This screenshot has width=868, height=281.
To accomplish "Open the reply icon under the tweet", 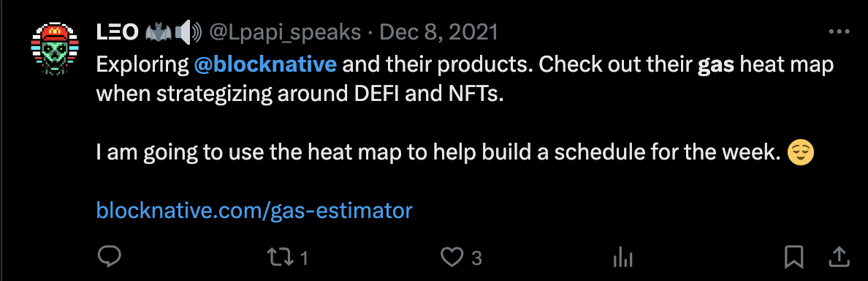I will coord(109,257).
